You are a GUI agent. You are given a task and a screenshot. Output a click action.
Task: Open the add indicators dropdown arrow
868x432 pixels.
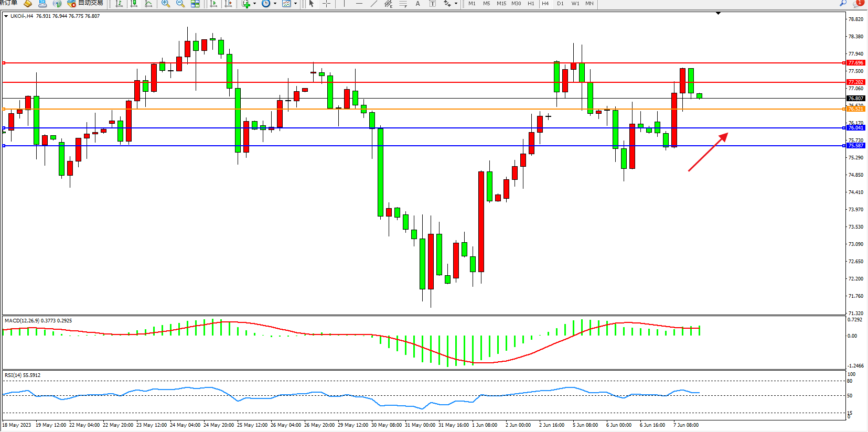[x=255, y=4]
